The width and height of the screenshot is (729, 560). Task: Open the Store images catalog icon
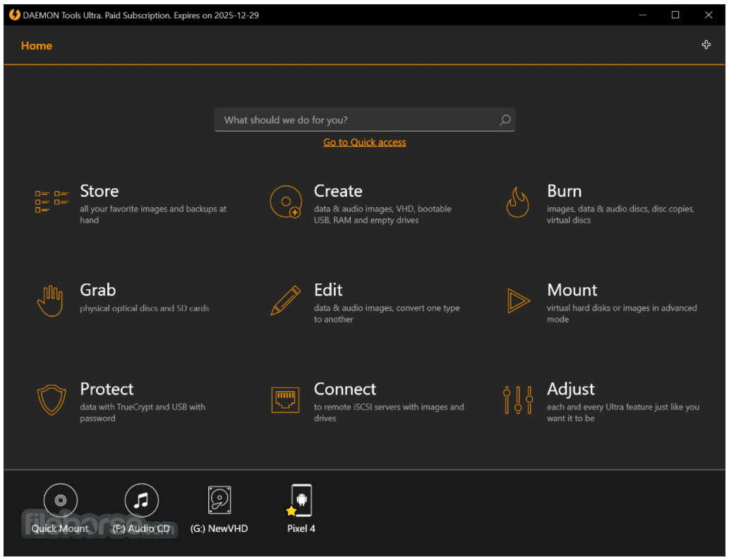52,202
